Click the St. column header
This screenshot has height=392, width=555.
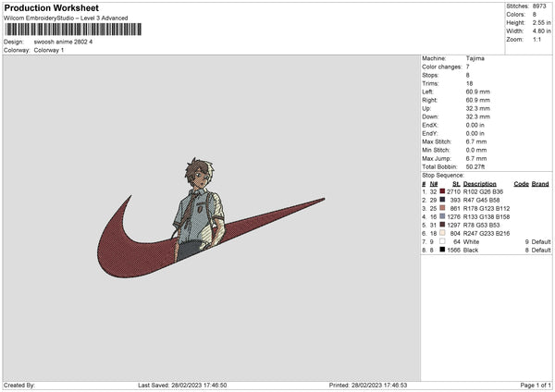pos(456,184)
